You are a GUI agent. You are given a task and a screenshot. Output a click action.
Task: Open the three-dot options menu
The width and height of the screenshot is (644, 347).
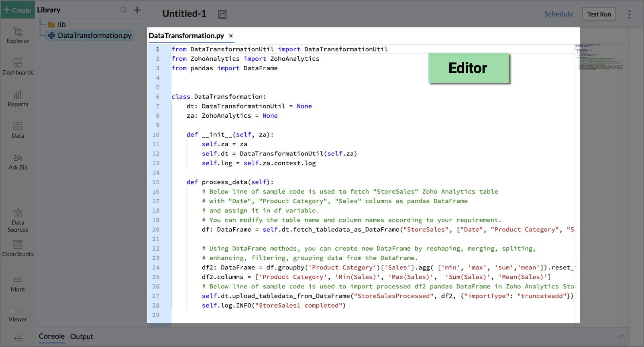click(x=629, y=14)
